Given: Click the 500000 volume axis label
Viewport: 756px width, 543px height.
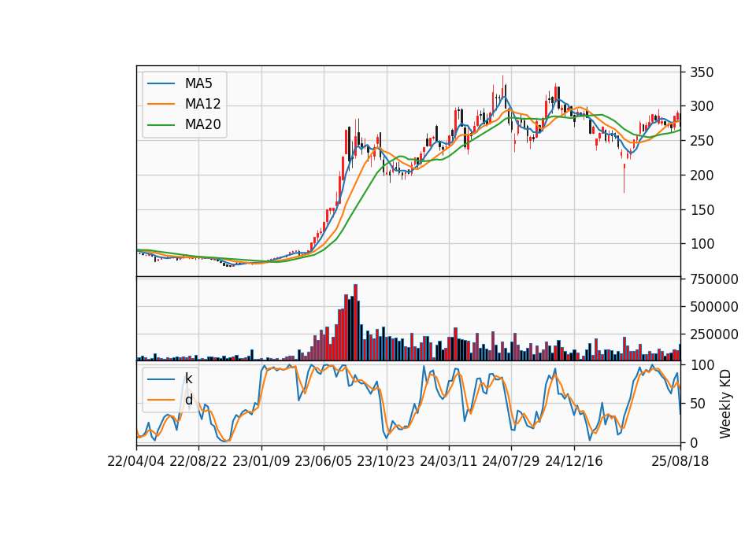Looking at the screenshot, I should pyautogui.click(x=714, y=307).
